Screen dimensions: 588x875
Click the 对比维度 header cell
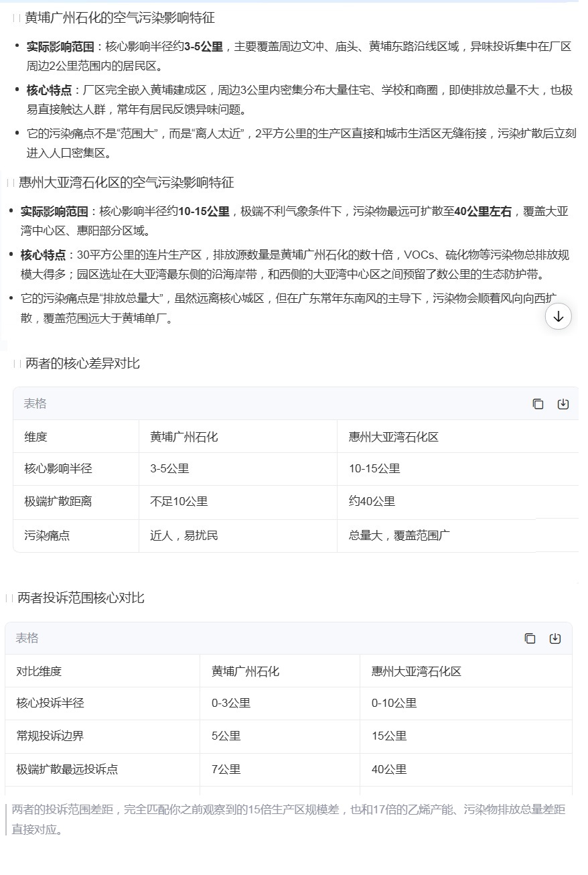[39, 671]
